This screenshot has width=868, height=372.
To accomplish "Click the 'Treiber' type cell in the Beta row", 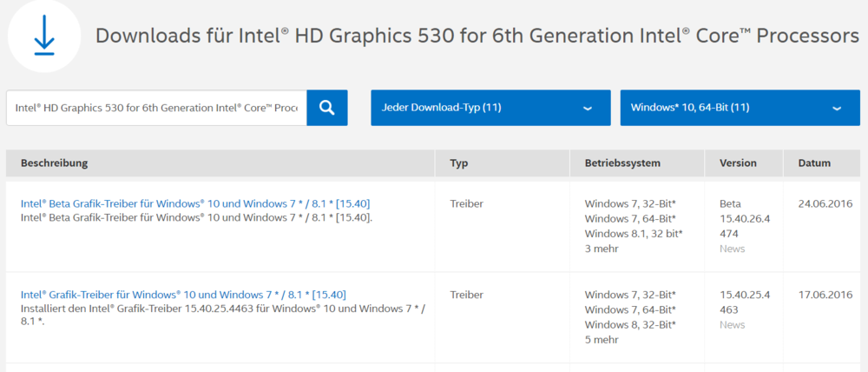I will [x=466, y=203].
